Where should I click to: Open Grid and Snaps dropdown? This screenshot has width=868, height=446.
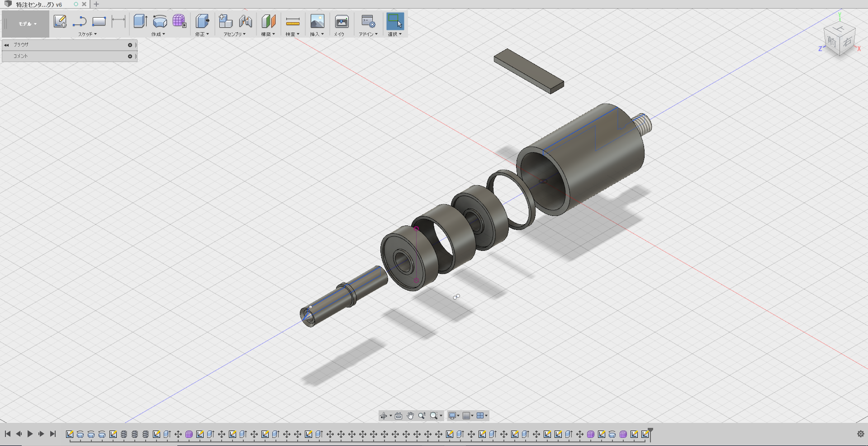pyautogui.click(x=468, y=416)
